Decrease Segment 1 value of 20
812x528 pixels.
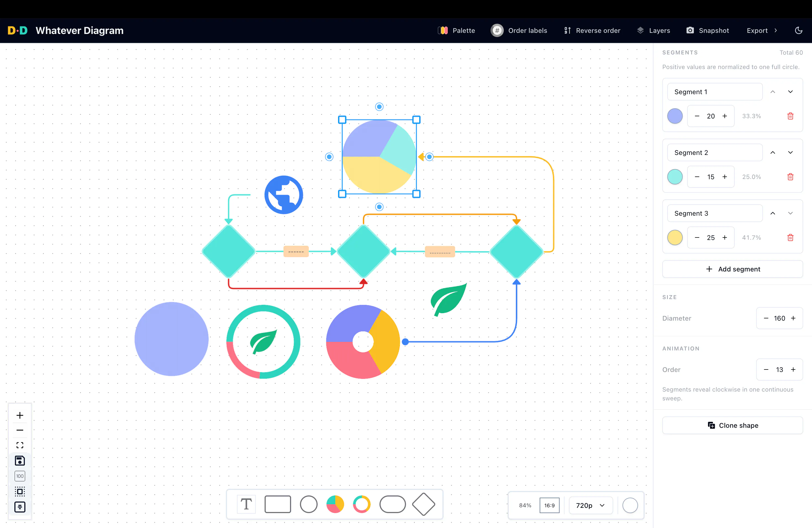click(x=697, y=116)
